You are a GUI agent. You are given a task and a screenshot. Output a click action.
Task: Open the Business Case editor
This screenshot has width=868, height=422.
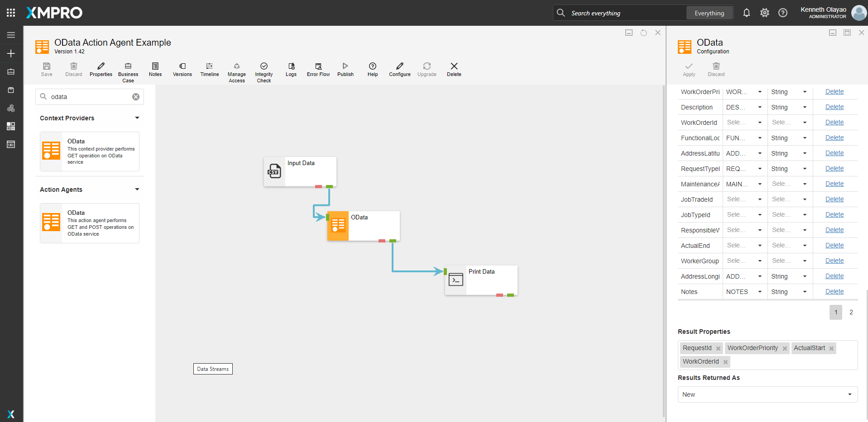tap(128, 72)
